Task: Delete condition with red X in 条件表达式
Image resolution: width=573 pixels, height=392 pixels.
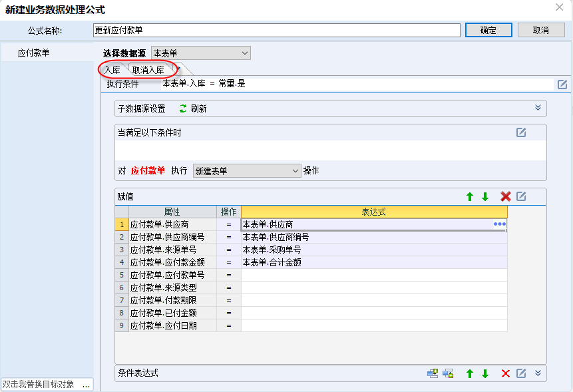Action: (x=506, y=373)
